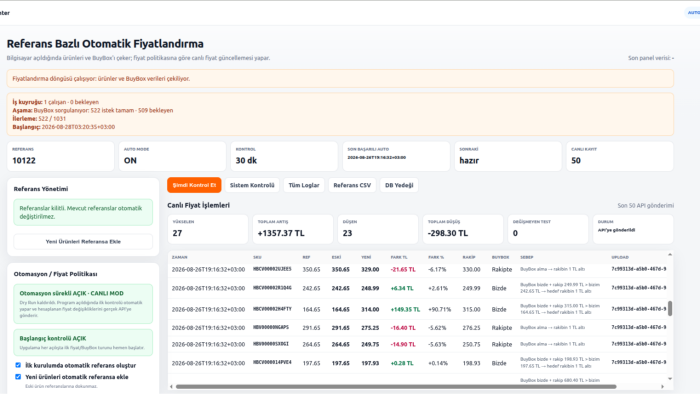Click the SKU column header
Image resolution: width=700 pixels, height=394 pixels.
pos(257,257)
